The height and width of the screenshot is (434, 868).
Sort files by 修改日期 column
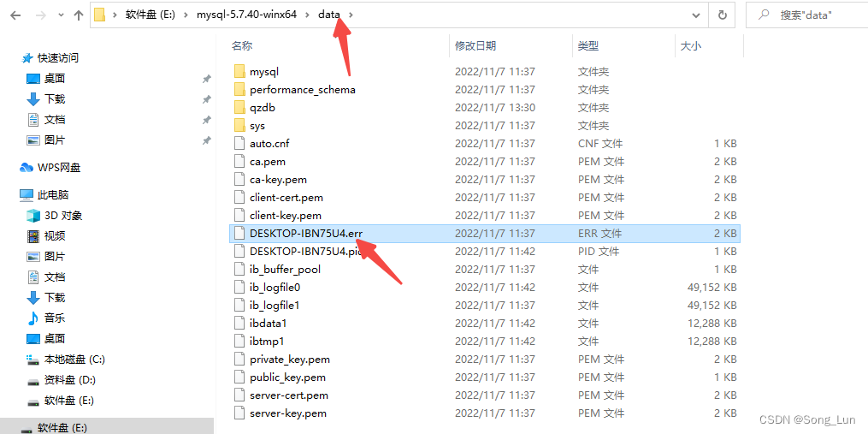pos(475,46)
